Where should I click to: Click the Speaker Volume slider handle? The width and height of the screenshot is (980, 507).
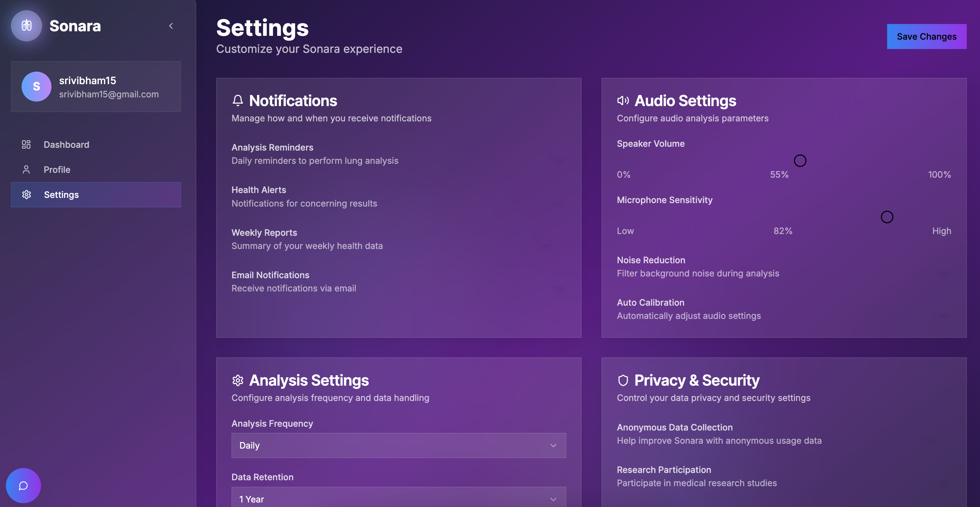800,161
